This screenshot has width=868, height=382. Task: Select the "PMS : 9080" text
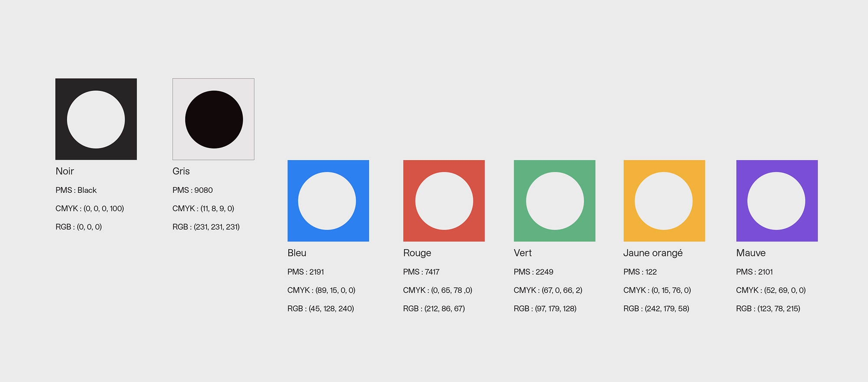point(192,190)
